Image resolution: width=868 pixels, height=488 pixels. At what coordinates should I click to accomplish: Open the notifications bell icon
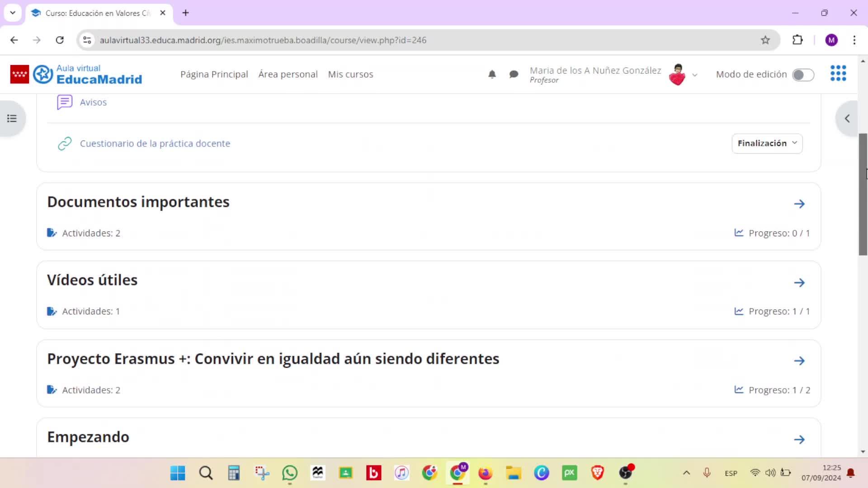coord(492,74)
